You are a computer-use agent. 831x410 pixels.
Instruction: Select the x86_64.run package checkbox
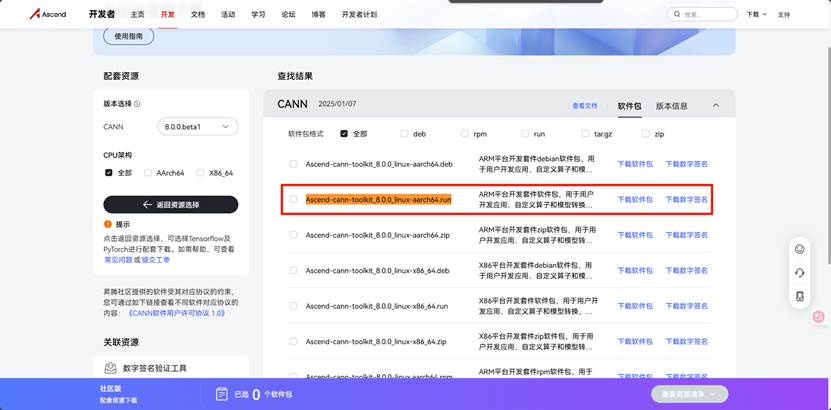[x=293, y=306]
